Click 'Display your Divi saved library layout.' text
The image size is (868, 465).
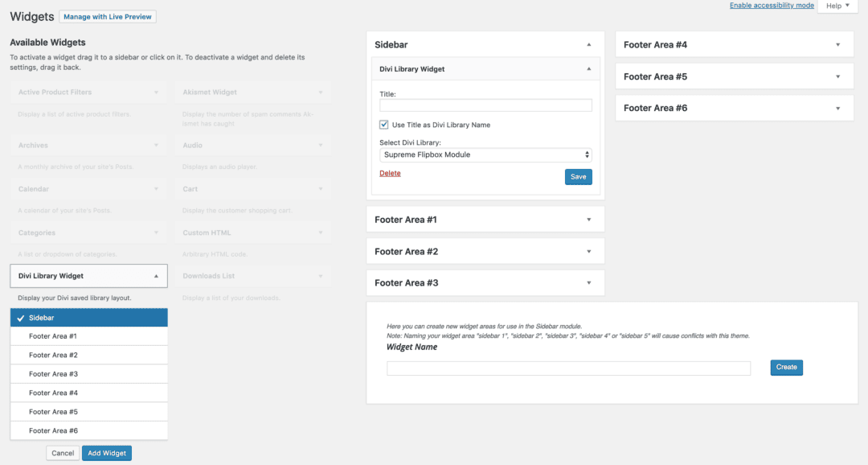click(75, 298)
